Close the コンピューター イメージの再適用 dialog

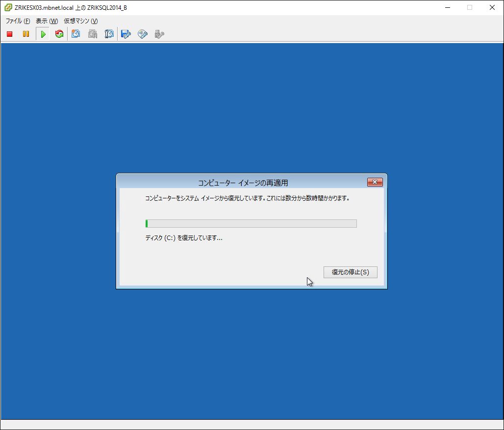point(375,182)
